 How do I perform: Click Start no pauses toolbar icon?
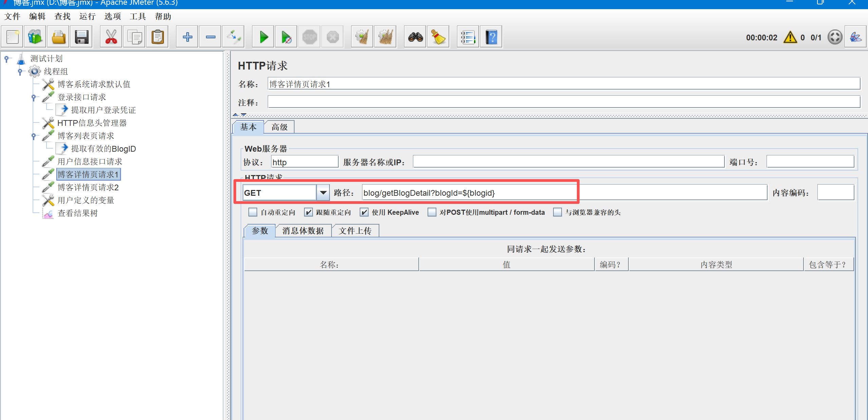(x=286, y=37)
